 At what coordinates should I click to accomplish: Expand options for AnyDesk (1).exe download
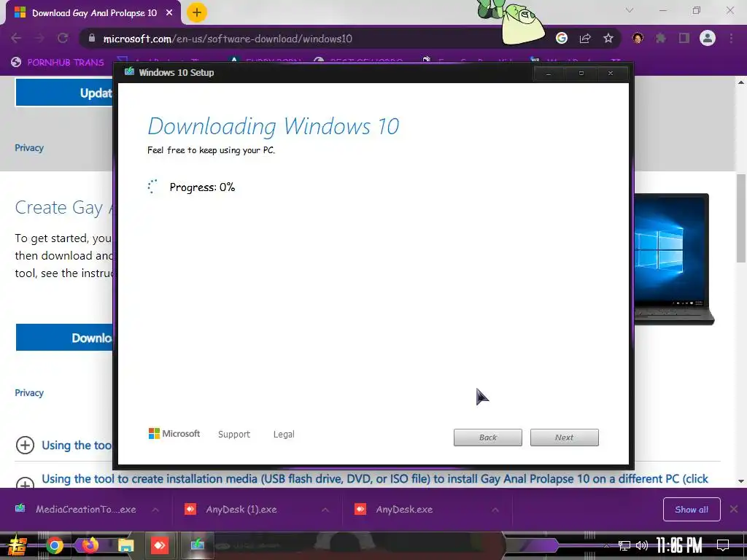tap(325, 510)
